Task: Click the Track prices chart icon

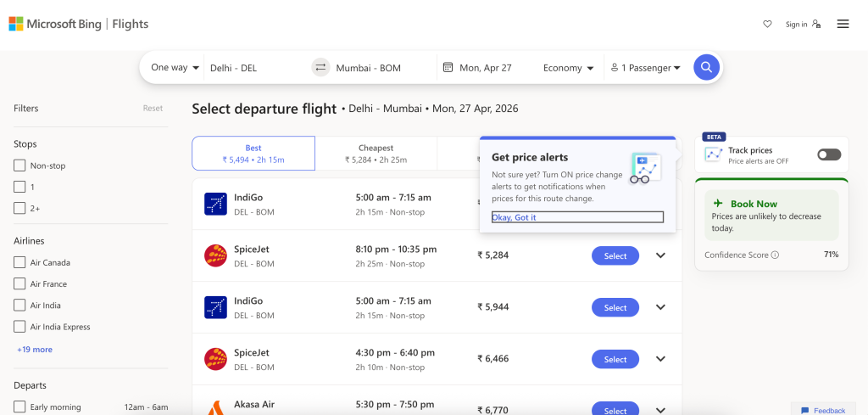Action: [714, 154]
